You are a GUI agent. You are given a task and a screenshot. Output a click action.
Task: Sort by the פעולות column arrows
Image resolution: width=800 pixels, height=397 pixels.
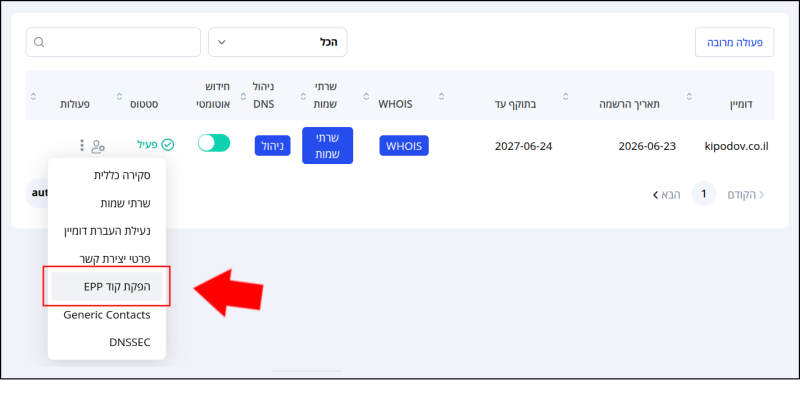33,96
